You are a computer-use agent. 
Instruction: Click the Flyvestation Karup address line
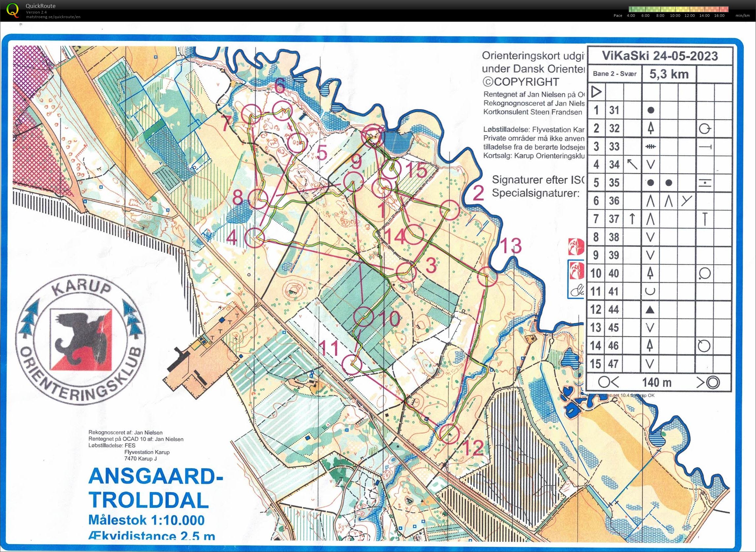pyautogui.click(x=147, y=452)
